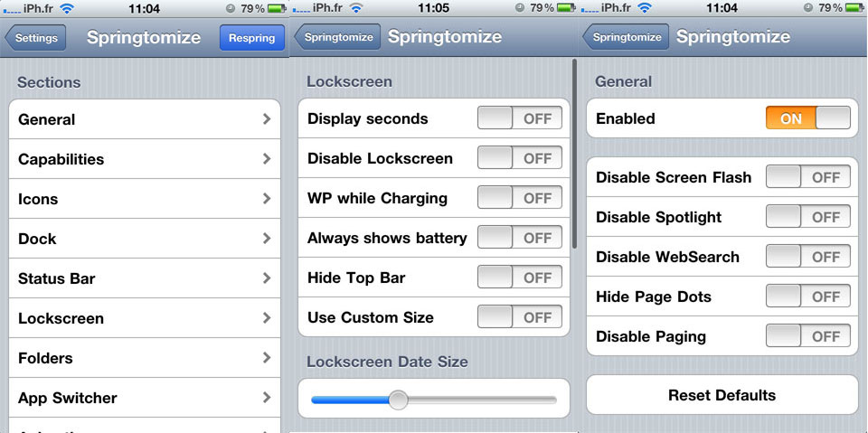This screenshot has height=433, width=868.
Task: Expand the General section chevron
Action: tap(267, 119)
